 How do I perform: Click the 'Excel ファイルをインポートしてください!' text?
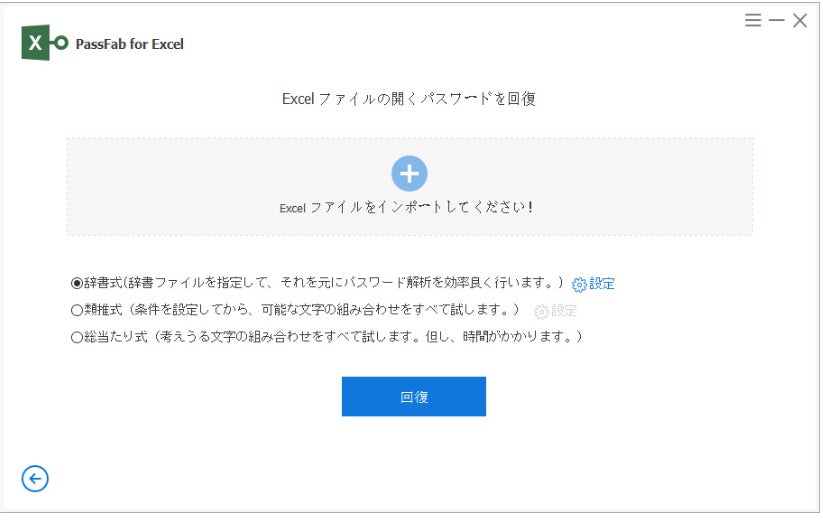[406, 207]
